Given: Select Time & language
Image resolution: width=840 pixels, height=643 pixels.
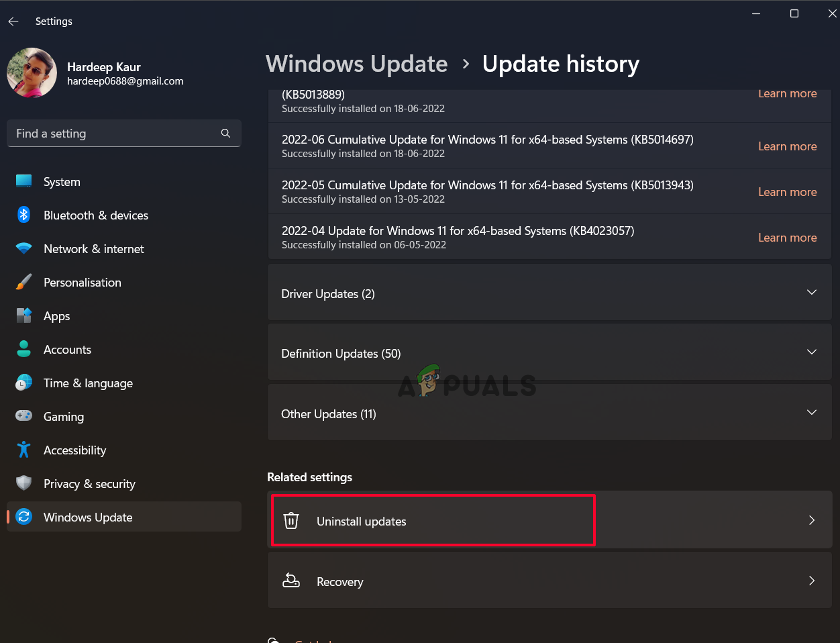Looking at the screenshot, I should click(124, 383).
